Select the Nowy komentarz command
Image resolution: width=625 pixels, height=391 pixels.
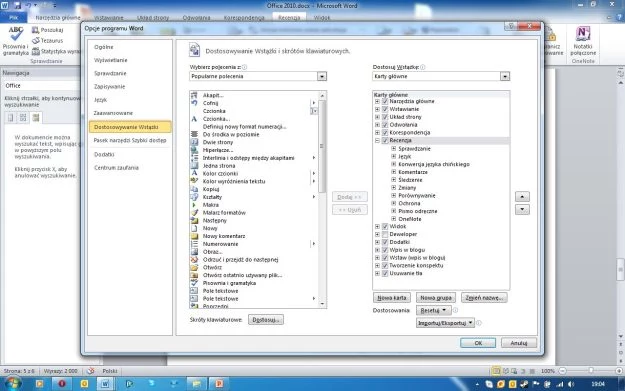224,236
